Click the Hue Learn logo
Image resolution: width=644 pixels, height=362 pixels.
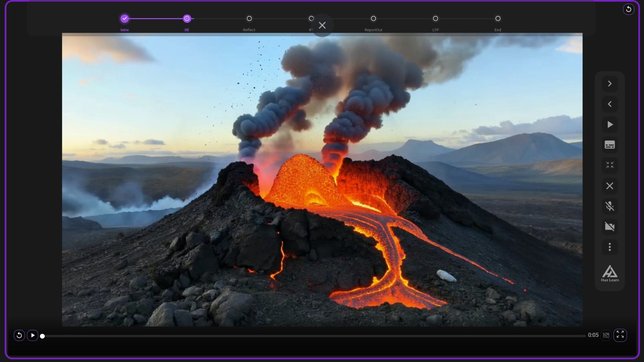click(x=610, y=273)
